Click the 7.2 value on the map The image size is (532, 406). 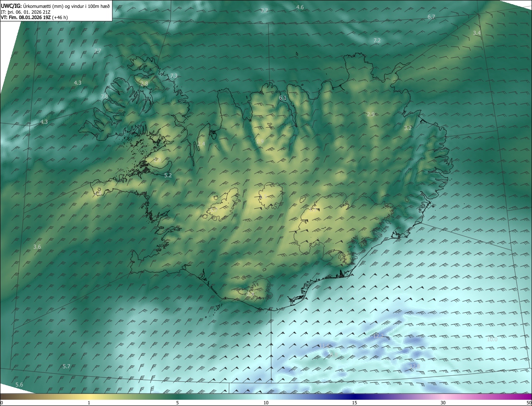(x=377, y=41)
